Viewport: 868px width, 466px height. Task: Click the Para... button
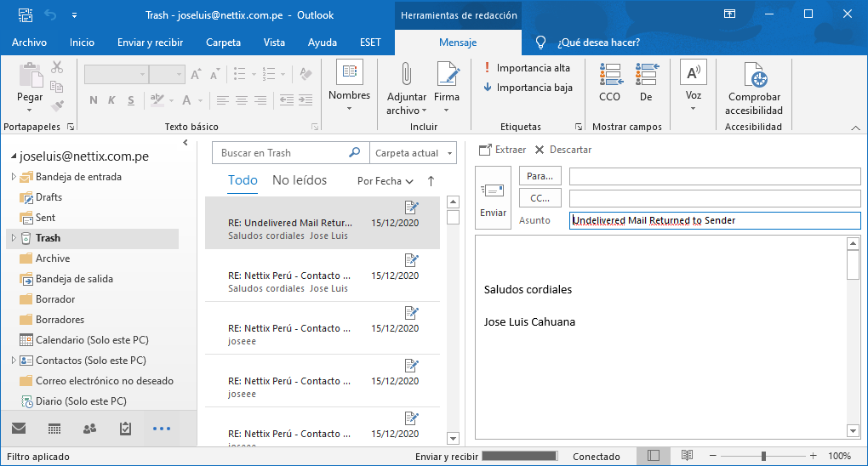point(540,176)
